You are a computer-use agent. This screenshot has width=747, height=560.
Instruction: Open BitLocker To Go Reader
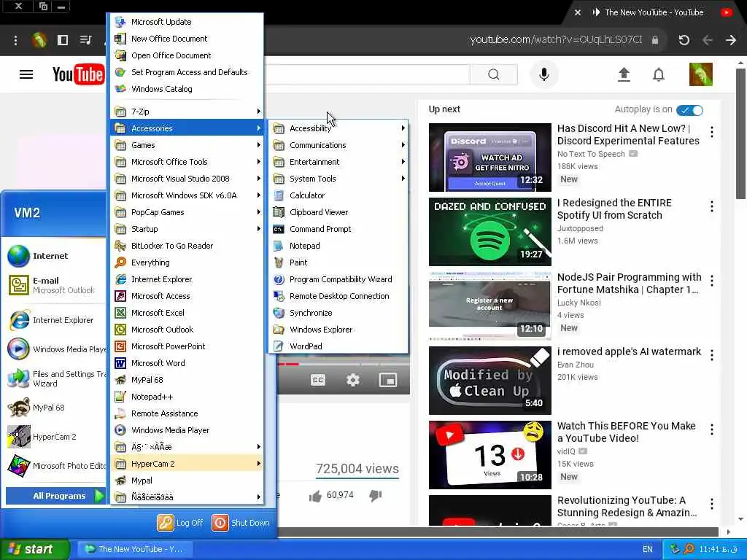coord(187,246)
